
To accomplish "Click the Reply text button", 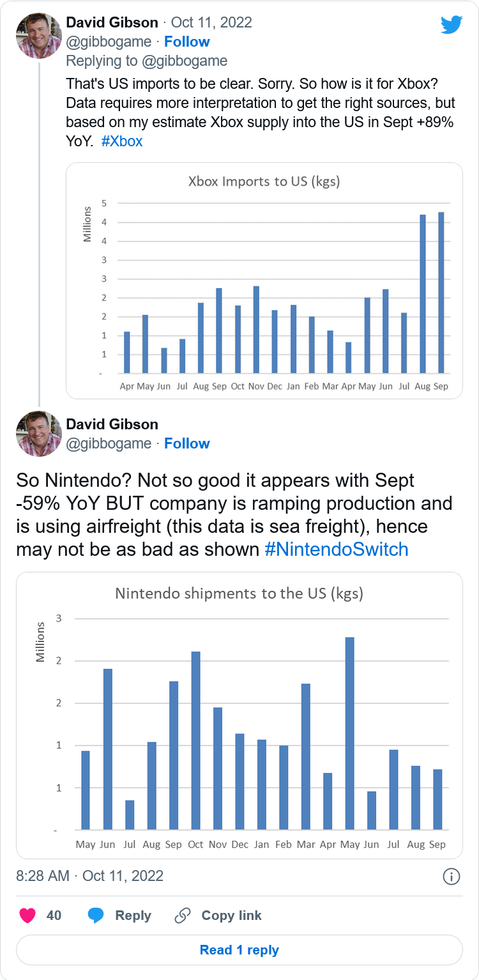I will tap(133, 915).
